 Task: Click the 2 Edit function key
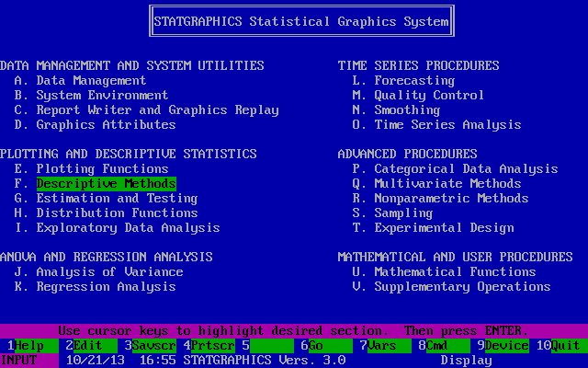coord(87,346)
